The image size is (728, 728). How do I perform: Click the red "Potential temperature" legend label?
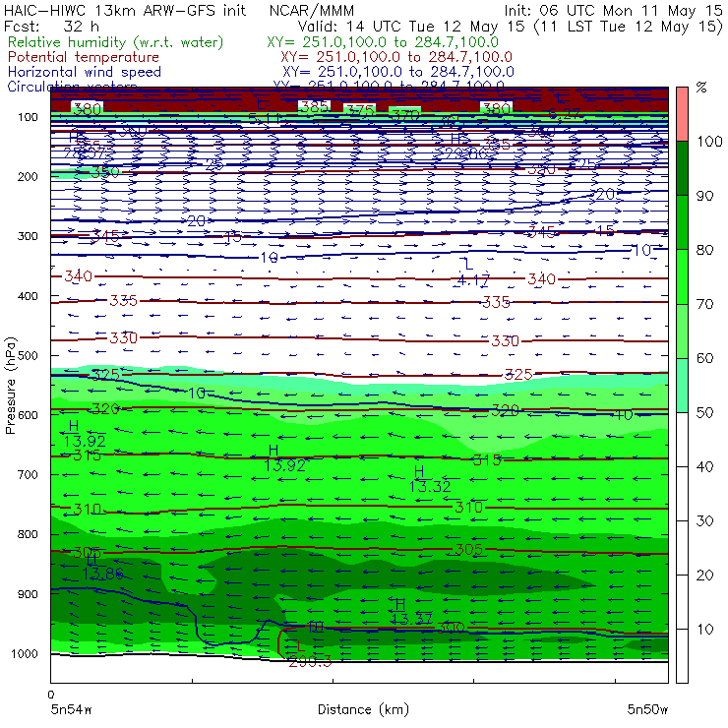click(84, 57)
